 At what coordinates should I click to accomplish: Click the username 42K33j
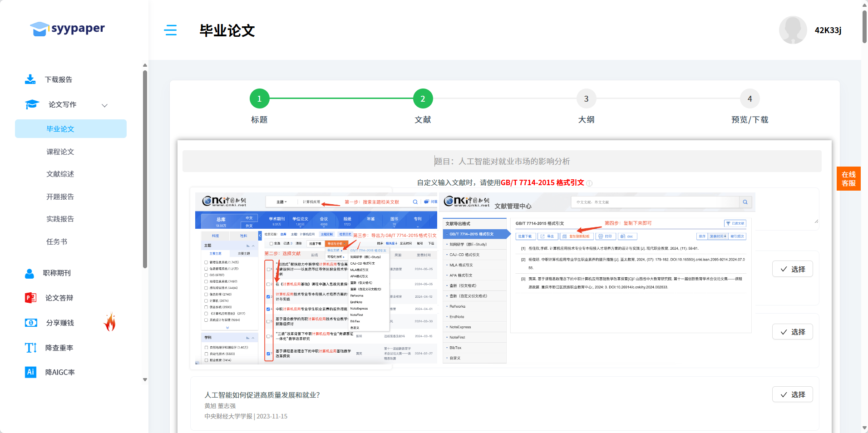pyautogui.click(x=828, y=30)
